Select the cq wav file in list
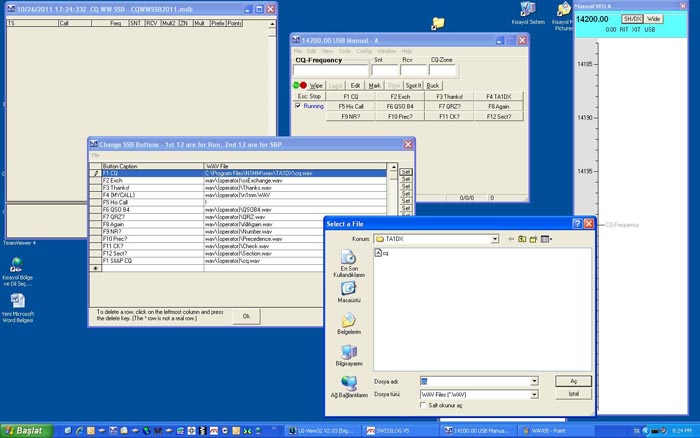 point(383,254)
